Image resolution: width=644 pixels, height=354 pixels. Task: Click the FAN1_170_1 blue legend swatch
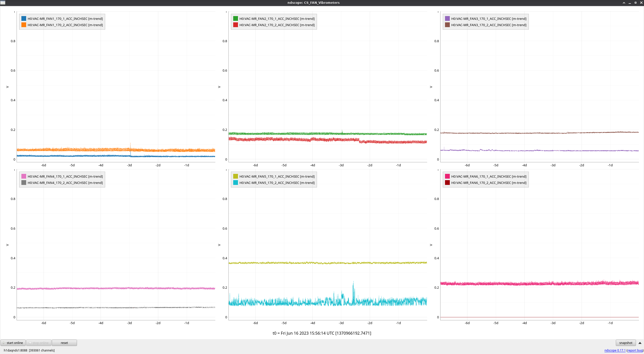click(x=24, y=19)
